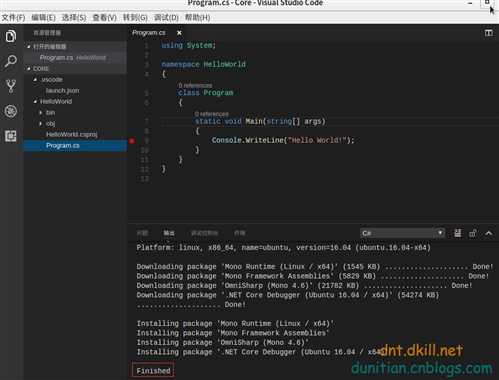Open HelloWorld.csproj in the file tree
The height and width of the screenshot is (380, 499).
pos(72,134)
